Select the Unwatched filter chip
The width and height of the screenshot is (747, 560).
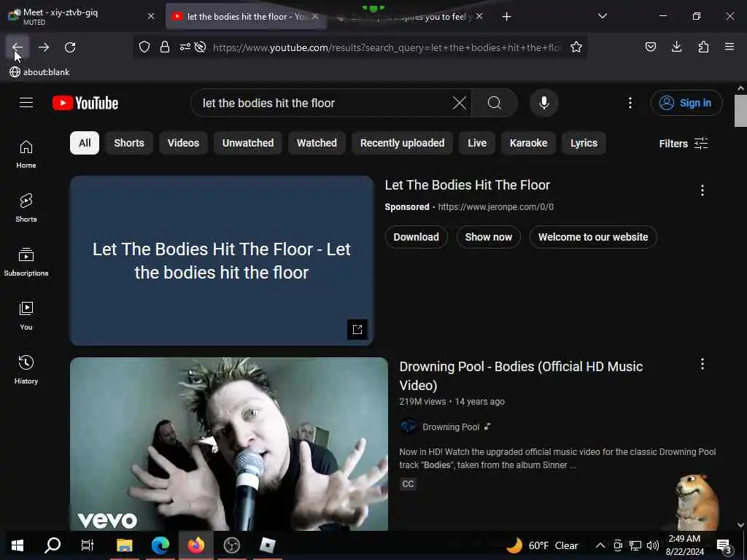click(x=248, y=143)
